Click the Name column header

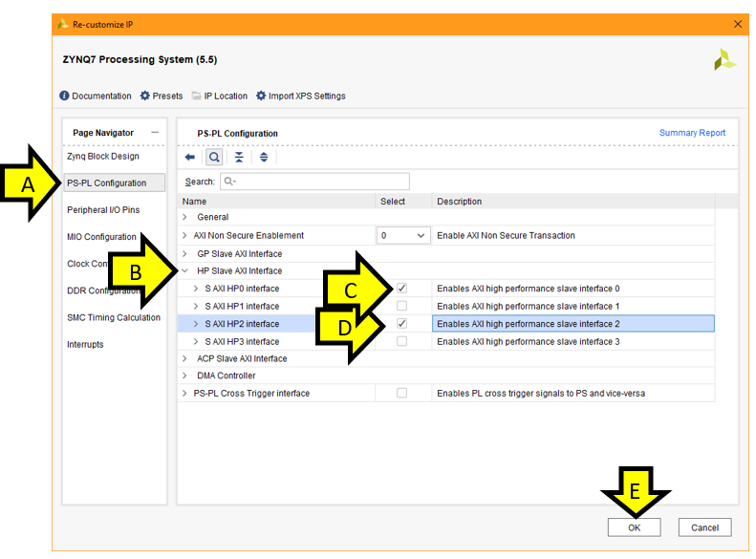[276, 202]
